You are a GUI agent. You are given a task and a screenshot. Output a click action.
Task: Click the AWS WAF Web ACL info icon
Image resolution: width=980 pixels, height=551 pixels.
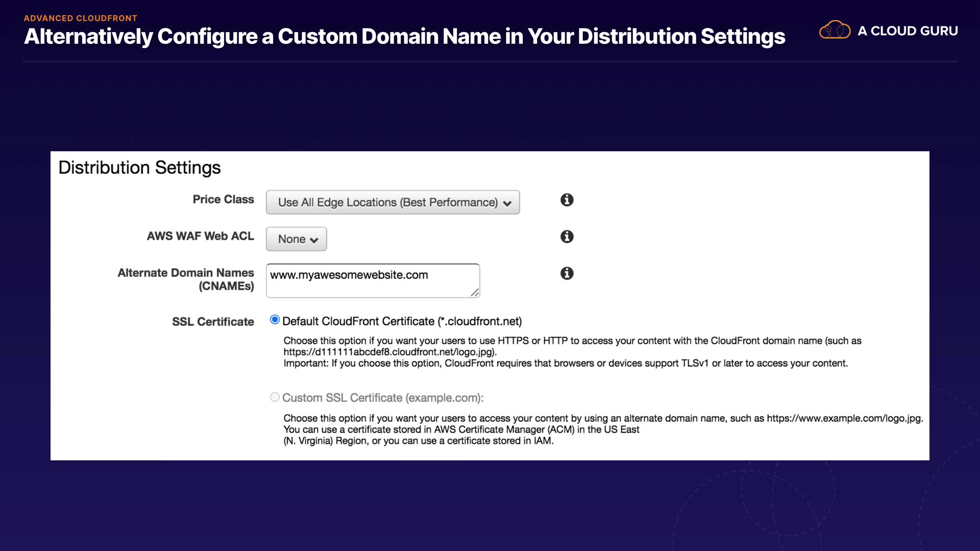tap(567, 237)
